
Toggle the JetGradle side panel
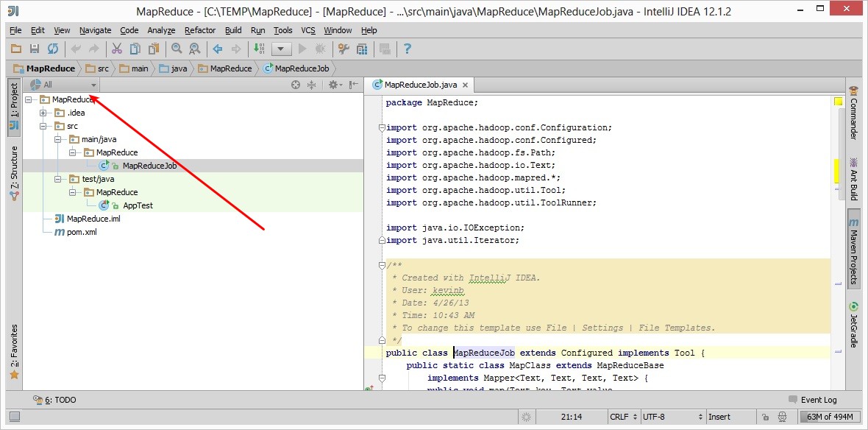click(x=853, y=325)
